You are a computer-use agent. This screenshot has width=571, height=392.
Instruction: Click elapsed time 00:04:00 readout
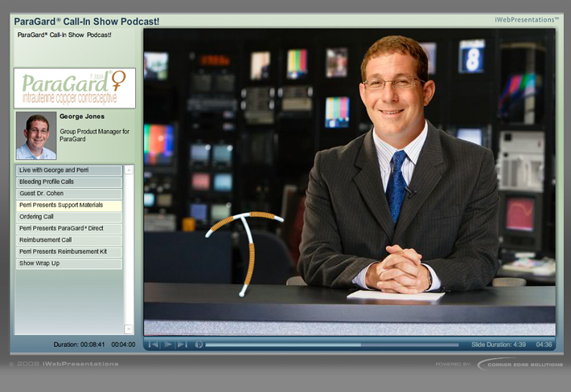(123, 345)
